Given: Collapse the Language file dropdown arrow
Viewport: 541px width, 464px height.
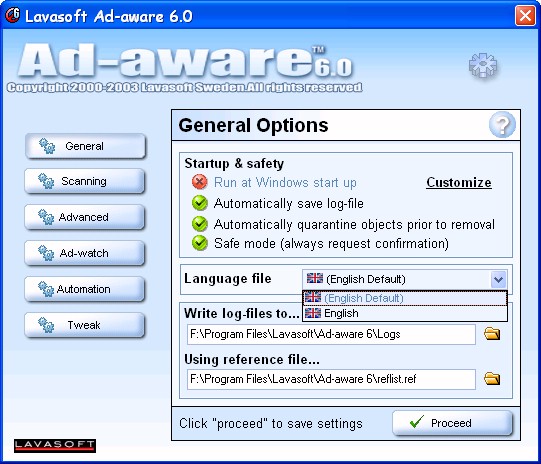Looking at the screenshot, I should pyautogui.click(x=498, y=279).
